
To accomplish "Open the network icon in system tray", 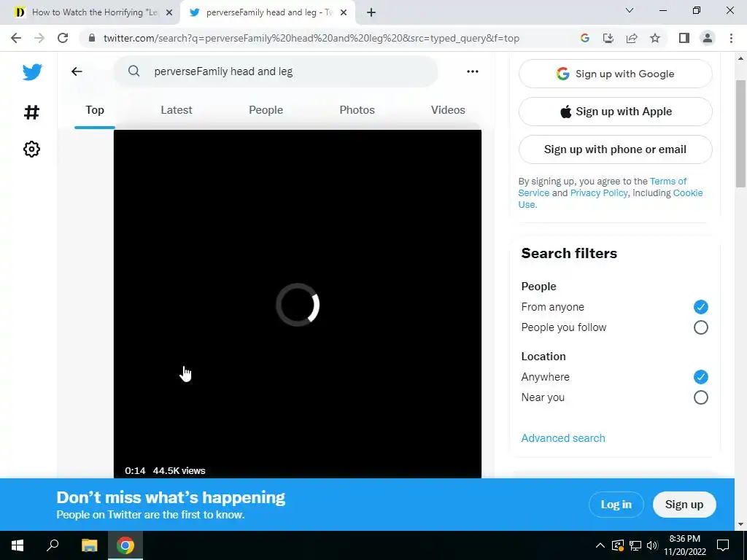I will coord(635,545).
